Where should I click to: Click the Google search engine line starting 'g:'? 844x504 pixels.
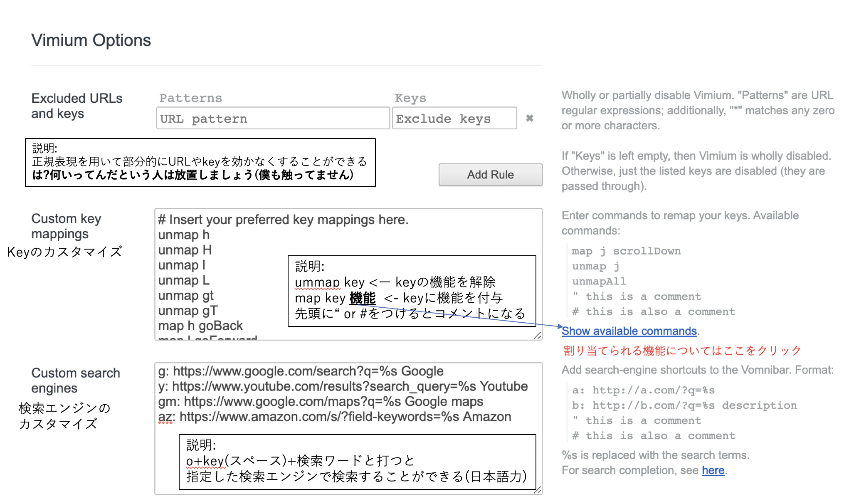tap(301, 371)
